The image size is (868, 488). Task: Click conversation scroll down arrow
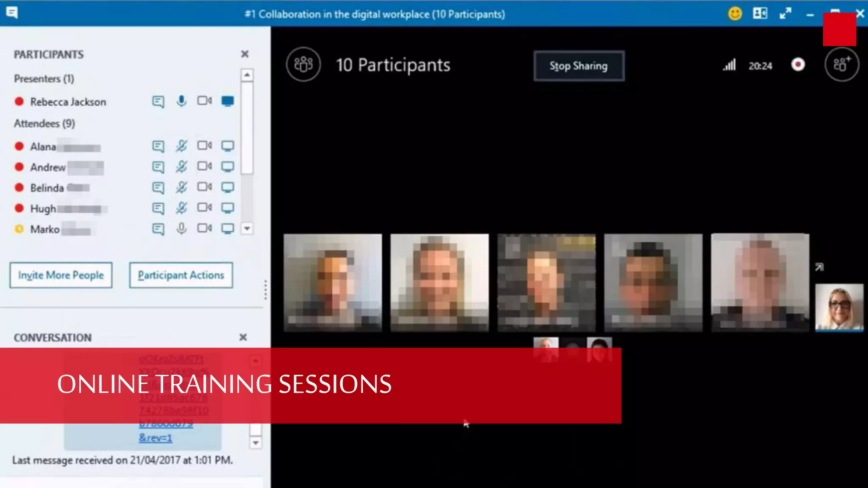coord(255,443)
